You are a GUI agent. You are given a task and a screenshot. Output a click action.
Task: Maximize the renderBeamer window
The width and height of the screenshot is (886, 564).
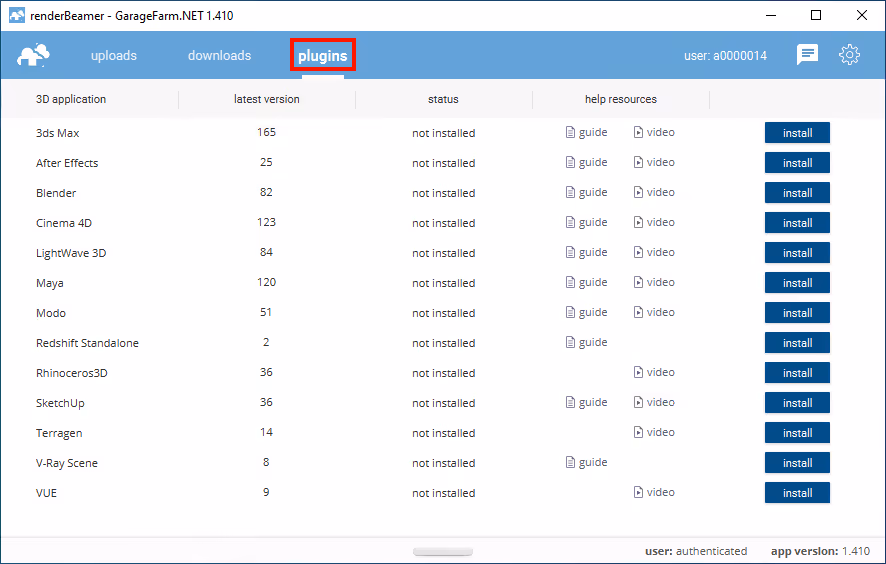[815, 15]
